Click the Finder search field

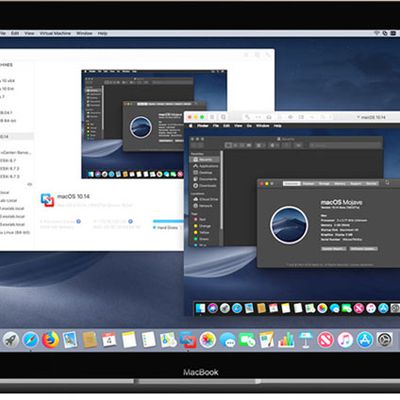tap(344, 145)
